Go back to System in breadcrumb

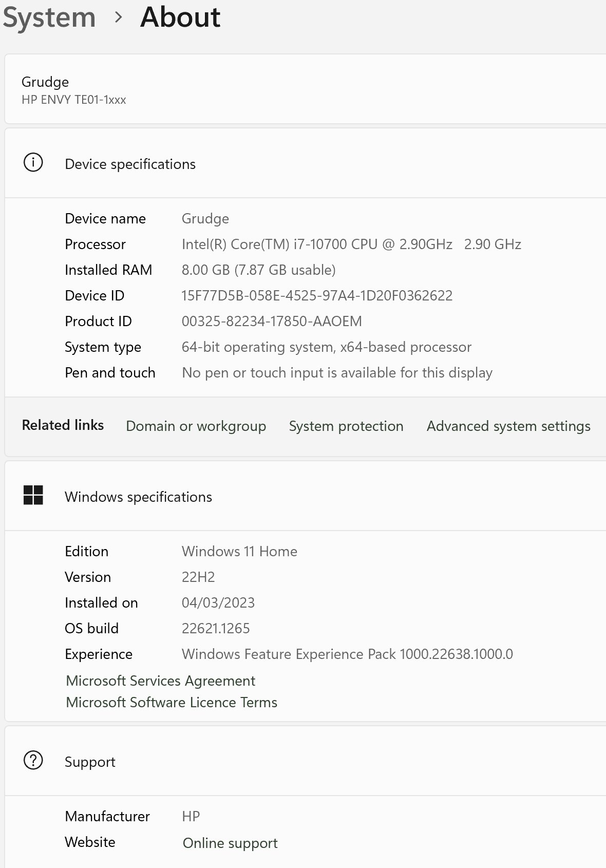pyautogui.click(x=49, y=17)
